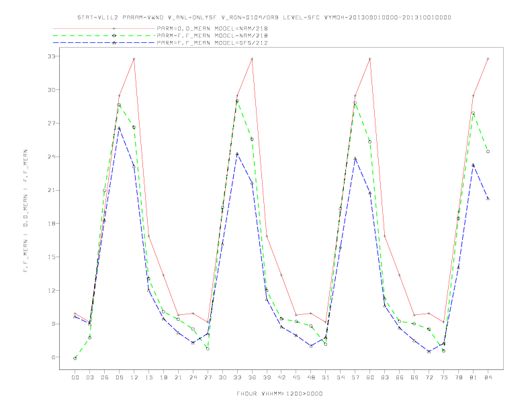532x411 pixels.
Task: Select legend entry PARM=F.F_MEAN MODEL=GFS/212
Action: [x=212, y=43]
